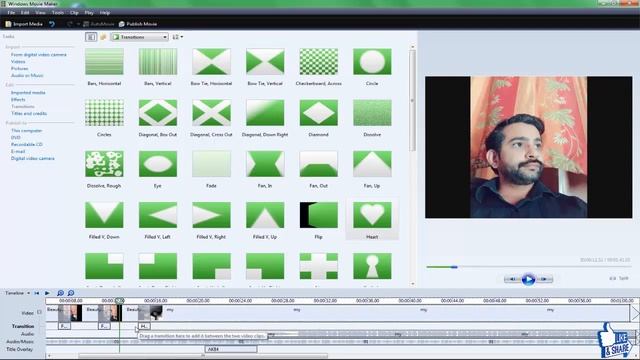Image resolution: width=640 pixels, height=360 pixels.
Task: Choose the Bow Tie, Horizontal transition
Action: (x=211, y=62)
